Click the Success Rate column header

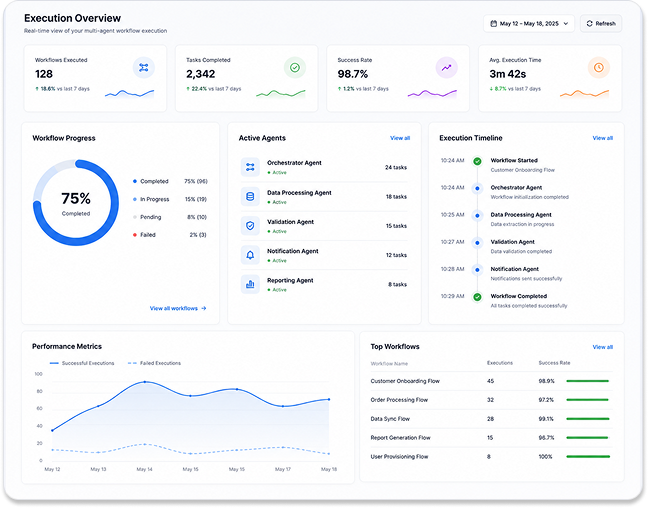point(554,363)
